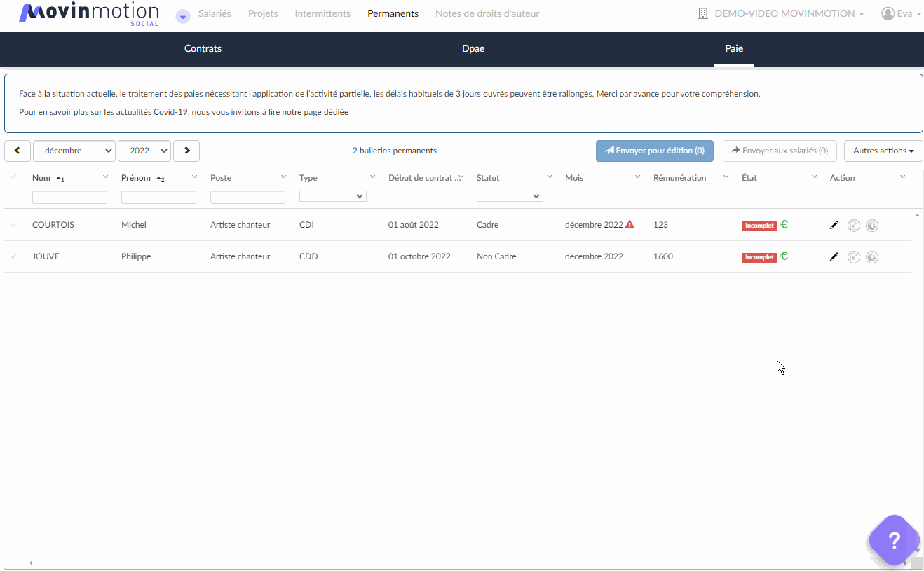
Task: Click the pencil edit icon for JOUVE
Action: 834,256
